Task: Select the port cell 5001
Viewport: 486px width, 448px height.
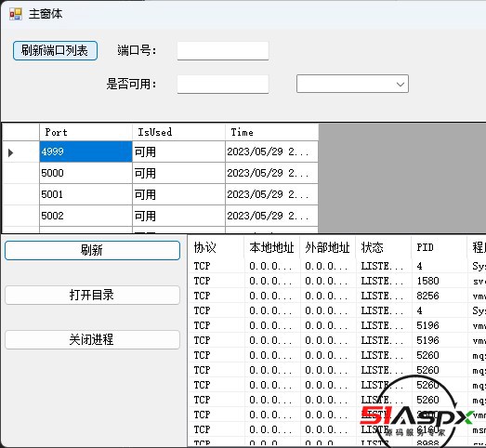Action: (85, 194)
